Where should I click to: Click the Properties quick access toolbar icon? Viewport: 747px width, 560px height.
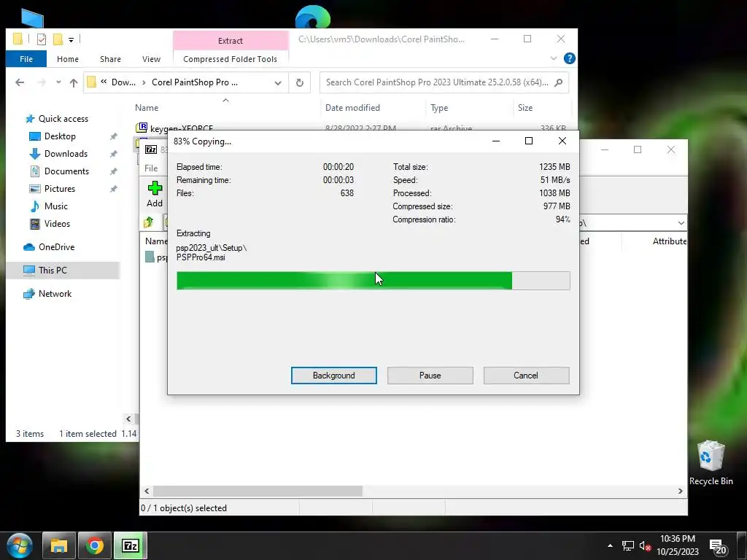pyautogui.click(x=42, y=39)
